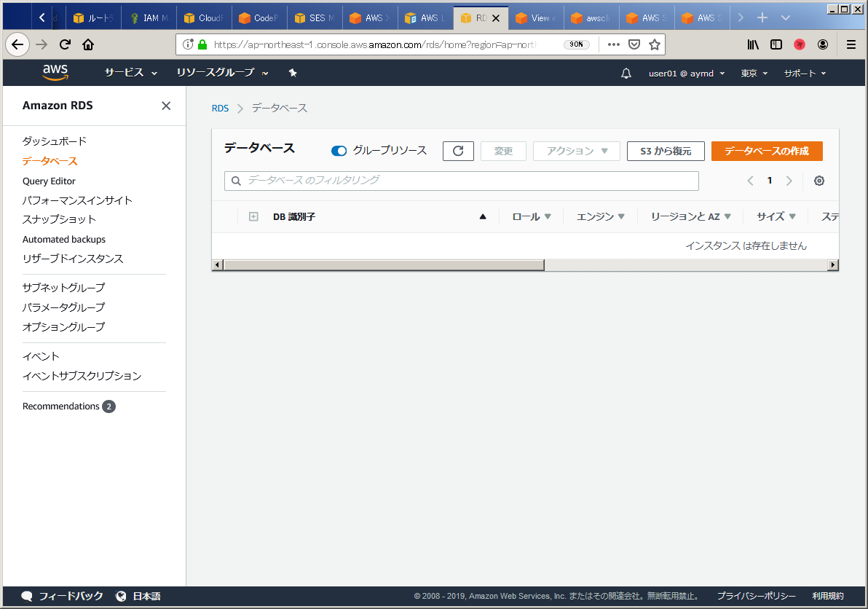This screenshot has width=868, height=609.
Task: Sort by DB 識別子 column arrow
Action: [483, 216]
